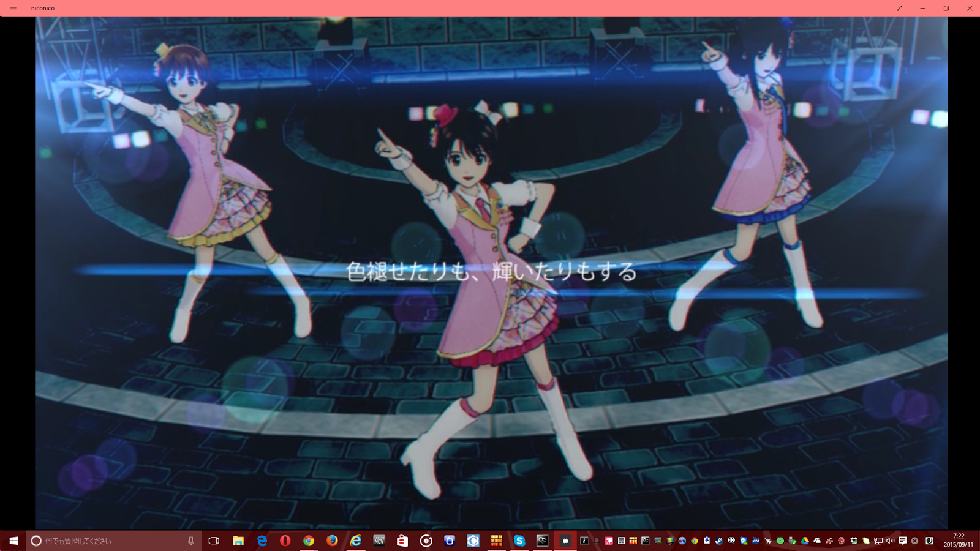
Task: Open the network status tray icon
Action: (878, 541)
